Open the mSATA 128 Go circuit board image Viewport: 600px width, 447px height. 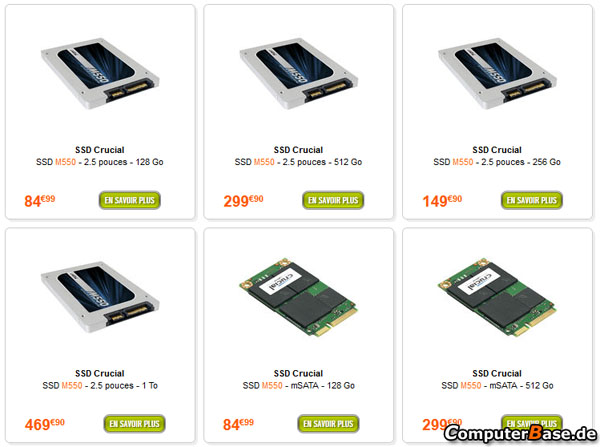click(298, 297)
